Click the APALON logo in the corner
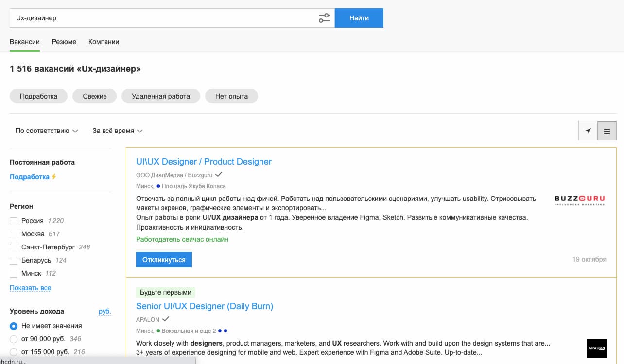This screenshot has width=624, height=364. (x=596, y=348)
